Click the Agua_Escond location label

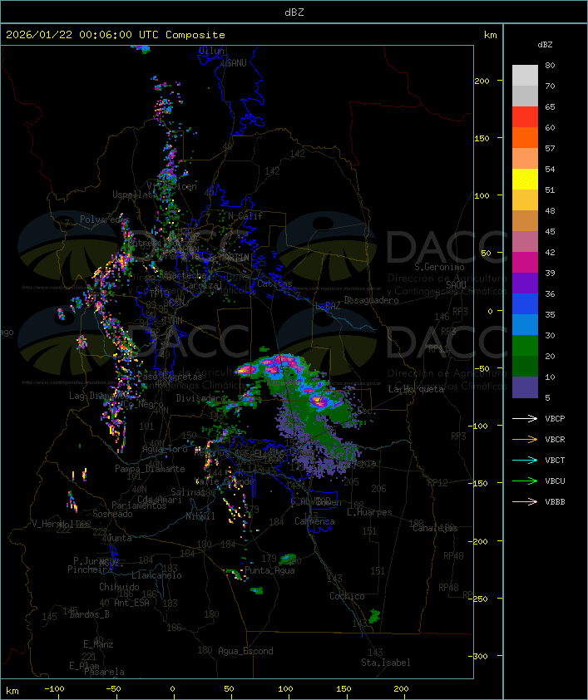click(x=245, y=651)
